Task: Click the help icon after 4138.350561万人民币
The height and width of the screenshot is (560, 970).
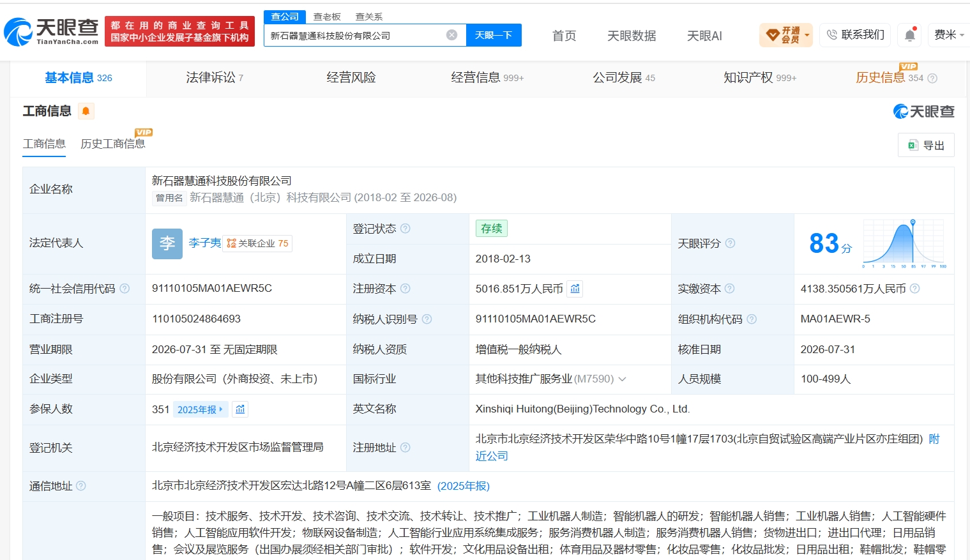Action: (x=915, y=289)
